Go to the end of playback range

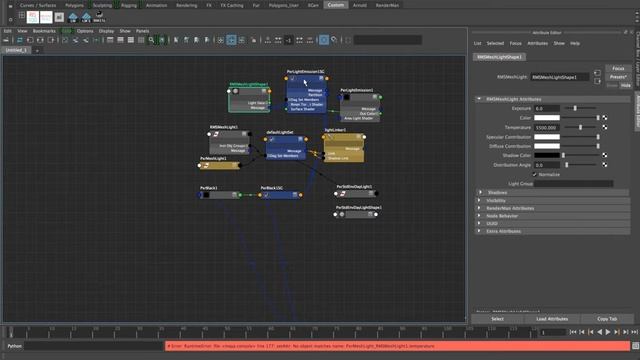tap(634, 332)
